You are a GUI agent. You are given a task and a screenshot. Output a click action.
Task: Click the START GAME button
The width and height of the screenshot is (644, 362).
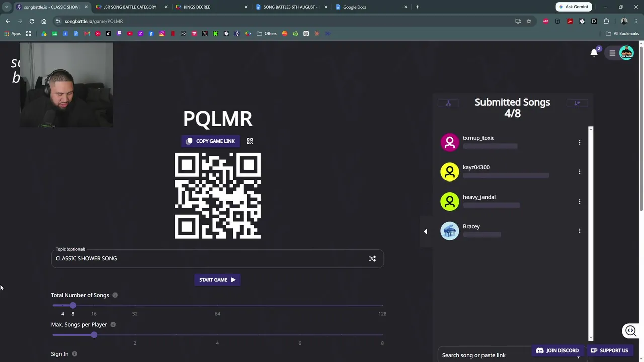point(217,280)
